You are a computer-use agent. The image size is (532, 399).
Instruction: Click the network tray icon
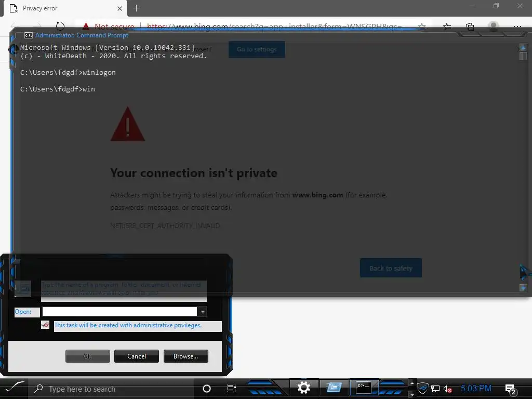(x=435, y=389)
